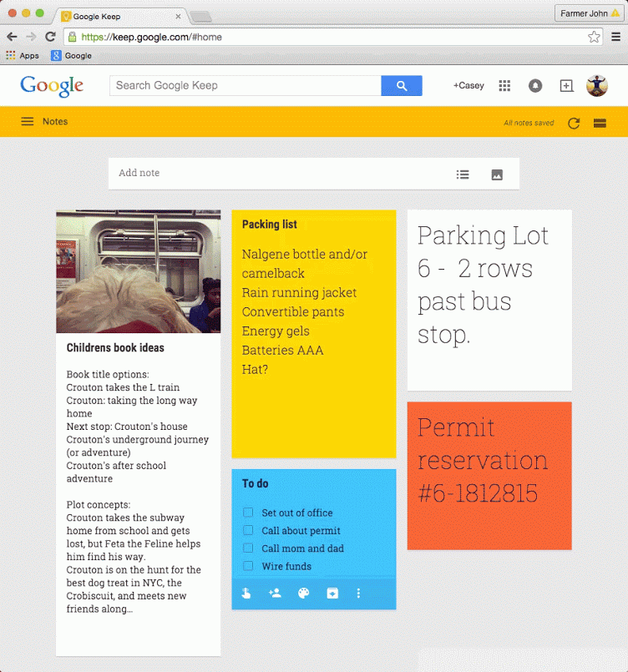Check Call about permit item
The height and width of the screenshot is (672, 628).
248,530
